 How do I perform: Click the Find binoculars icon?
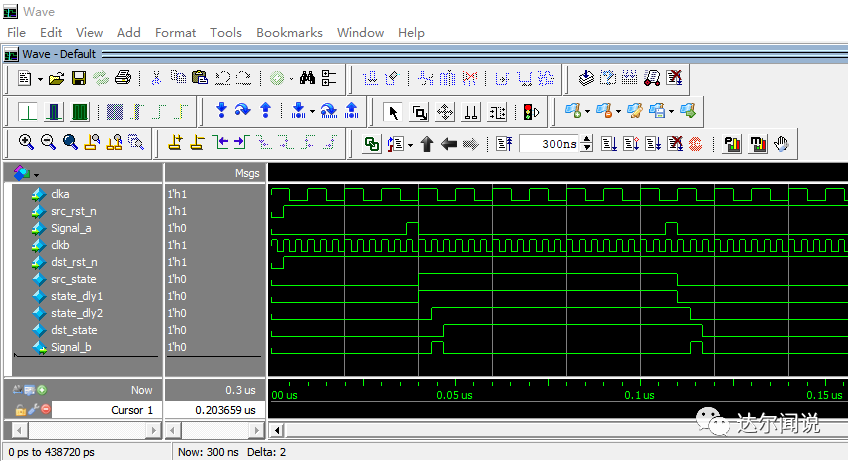click(x=307, y=78)
